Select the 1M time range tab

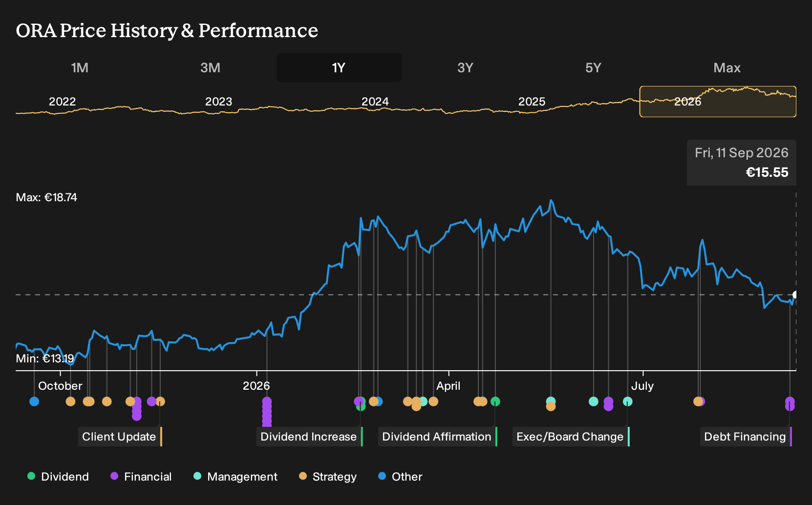(80, 67)
